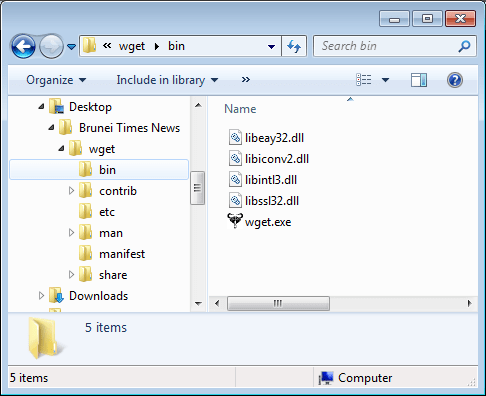Select the contrib folder
The image size is (486, 396).
tap(118, 191)
